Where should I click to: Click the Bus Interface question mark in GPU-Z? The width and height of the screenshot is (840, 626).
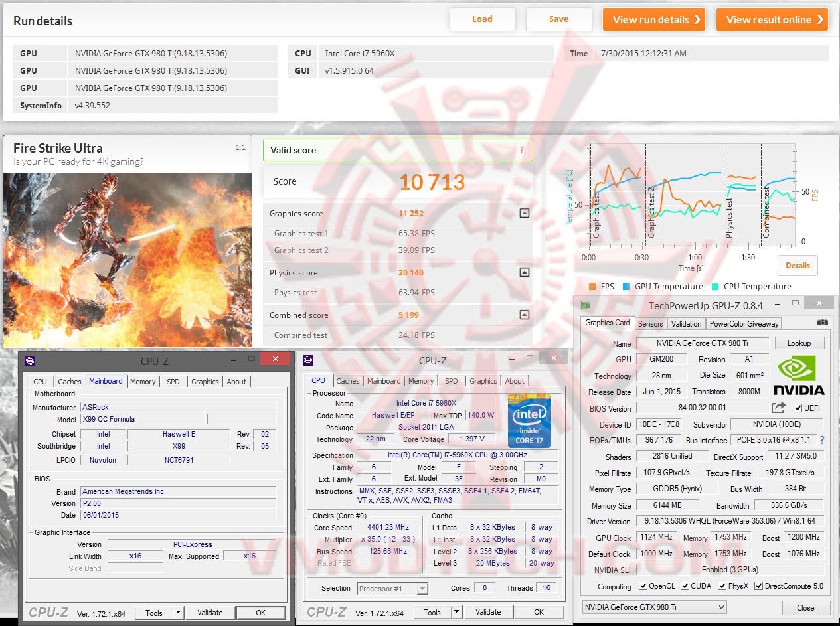point(822,440)
